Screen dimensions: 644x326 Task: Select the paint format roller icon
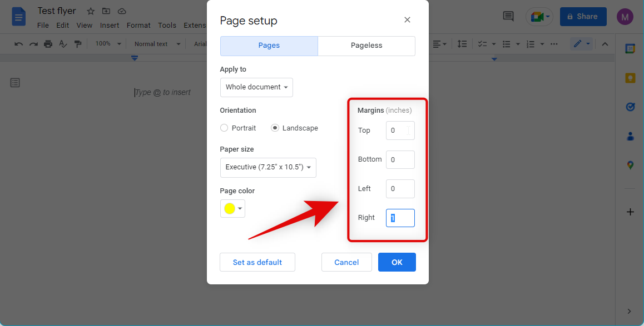click(78, 44)
